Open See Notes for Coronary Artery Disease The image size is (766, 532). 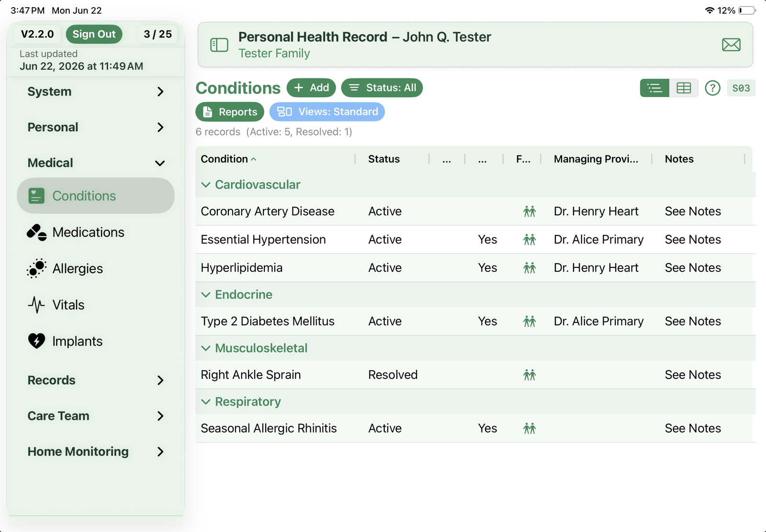pyautogui.click(x=693, y=211)
